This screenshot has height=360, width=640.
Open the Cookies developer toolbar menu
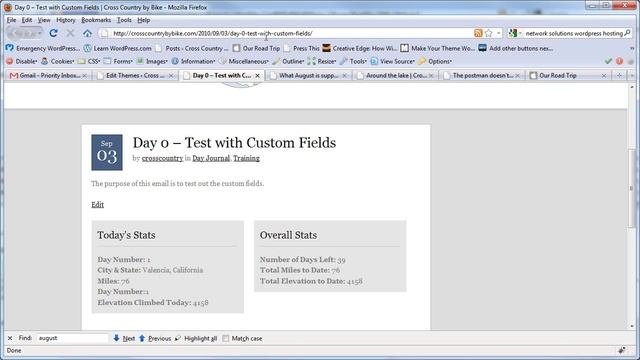pyautogui.click(x=58, y=61)
